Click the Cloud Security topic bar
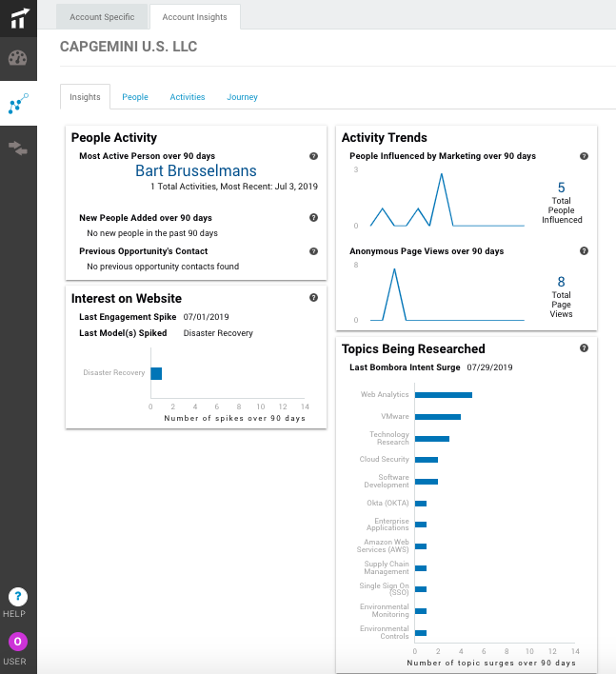This screenshot has width=616, height=674. [427, 460]
